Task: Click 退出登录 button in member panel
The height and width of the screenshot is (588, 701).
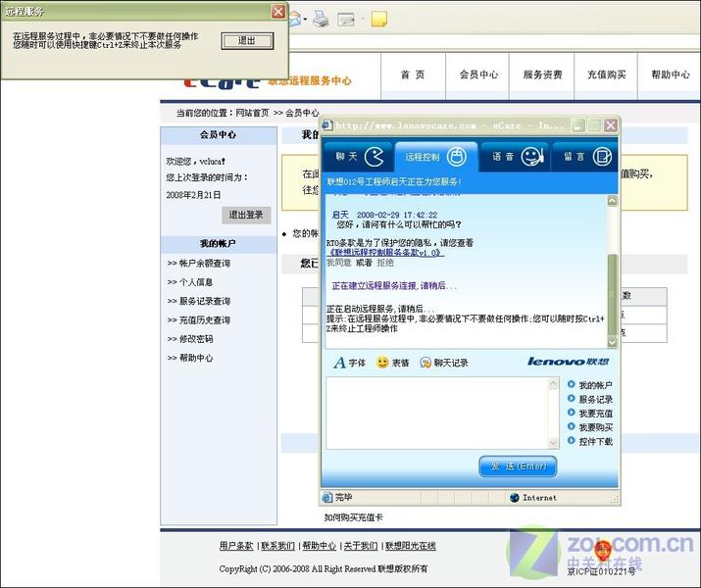Action: [x=246, y=215]
